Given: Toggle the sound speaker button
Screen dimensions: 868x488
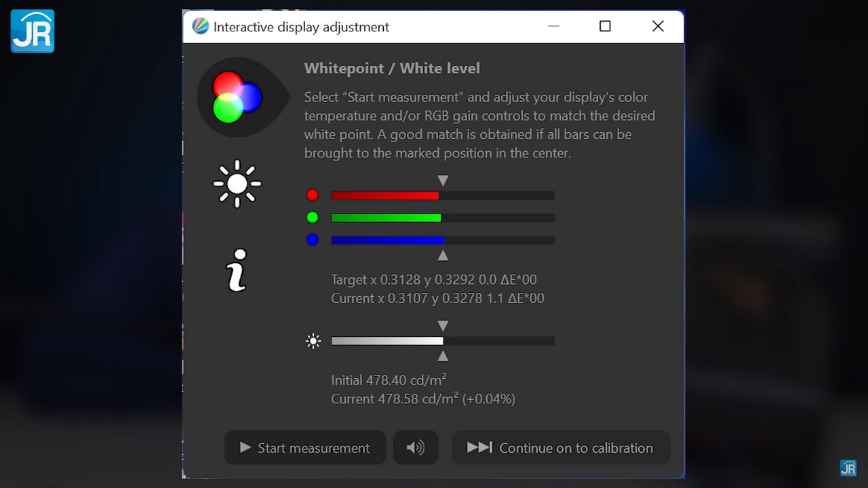Looking at the screenshot, I should tap(415, 448).
